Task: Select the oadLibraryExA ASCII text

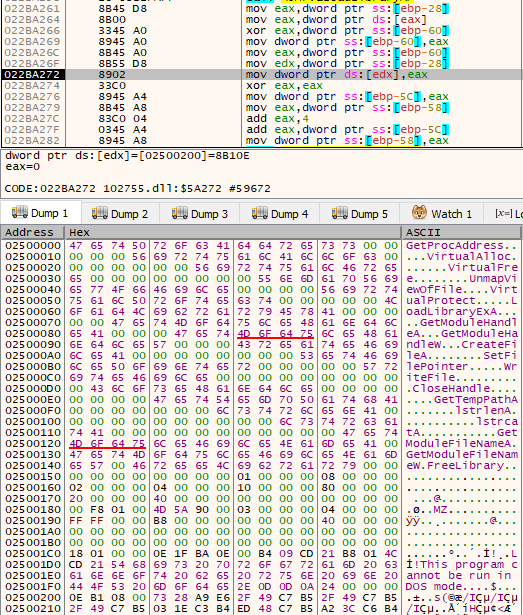Action: 451,311
